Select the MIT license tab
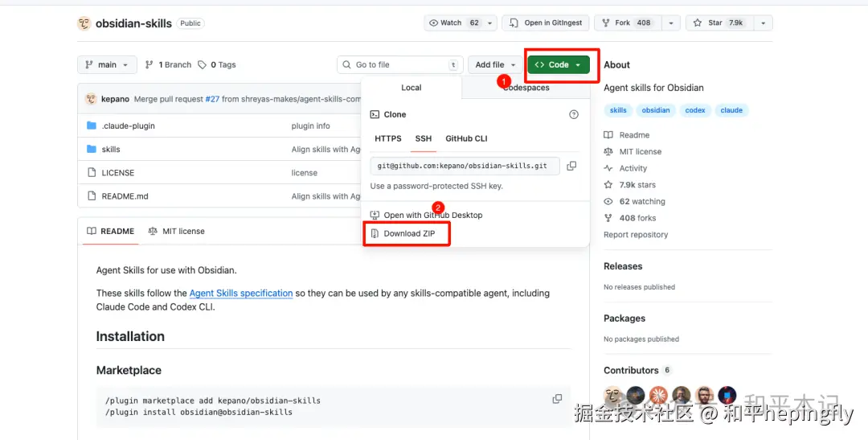Screen dimensions: 868x440 coord(177,231)
